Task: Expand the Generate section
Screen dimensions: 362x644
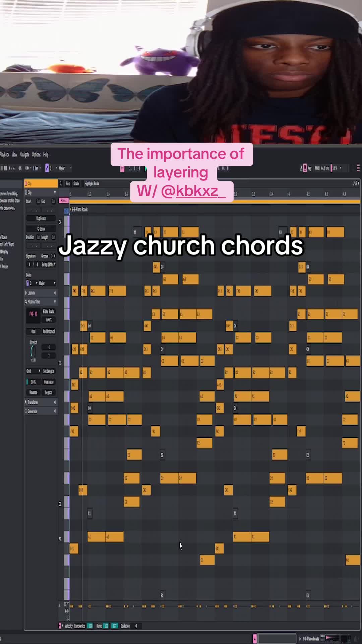Action: click(55, 411)
